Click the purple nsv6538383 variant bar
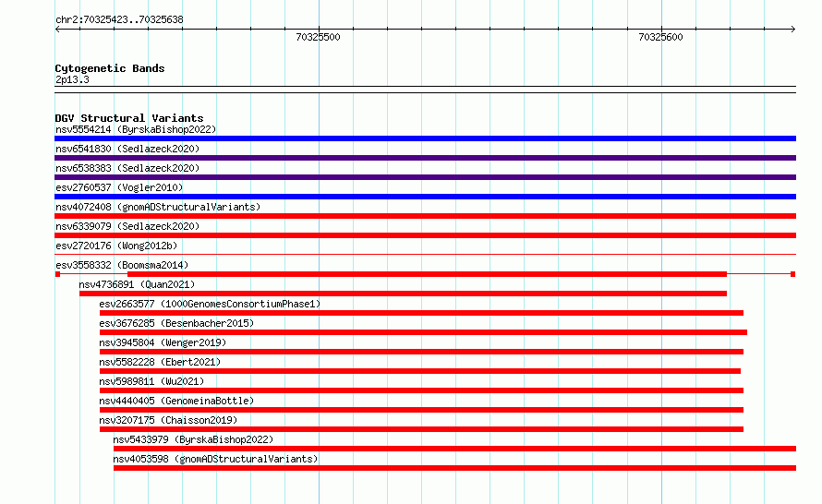The height and width of the screenshot is (504, 822). tap(425, 177)
